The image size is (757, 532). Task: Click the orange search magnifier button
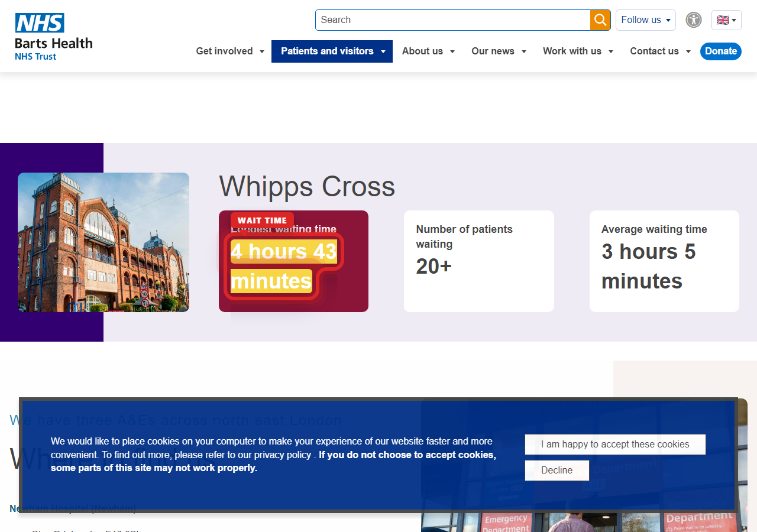(600, 20)
